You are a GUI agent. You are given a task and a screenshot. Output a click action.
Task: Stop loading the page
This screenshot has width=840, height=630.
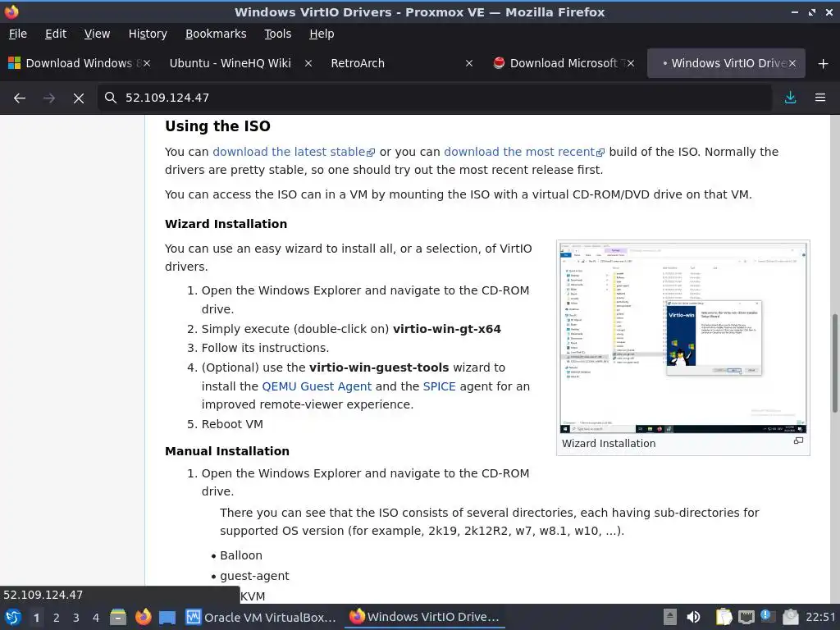click(78, 98)
